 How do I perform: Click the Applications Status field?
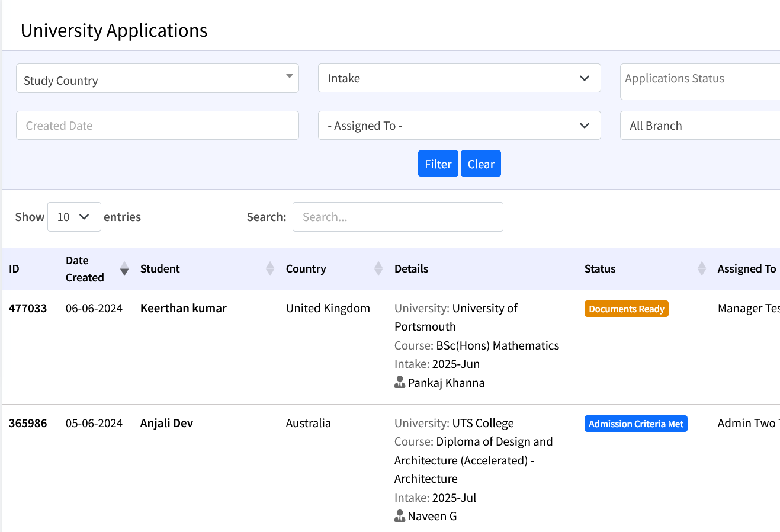point(699,80)
